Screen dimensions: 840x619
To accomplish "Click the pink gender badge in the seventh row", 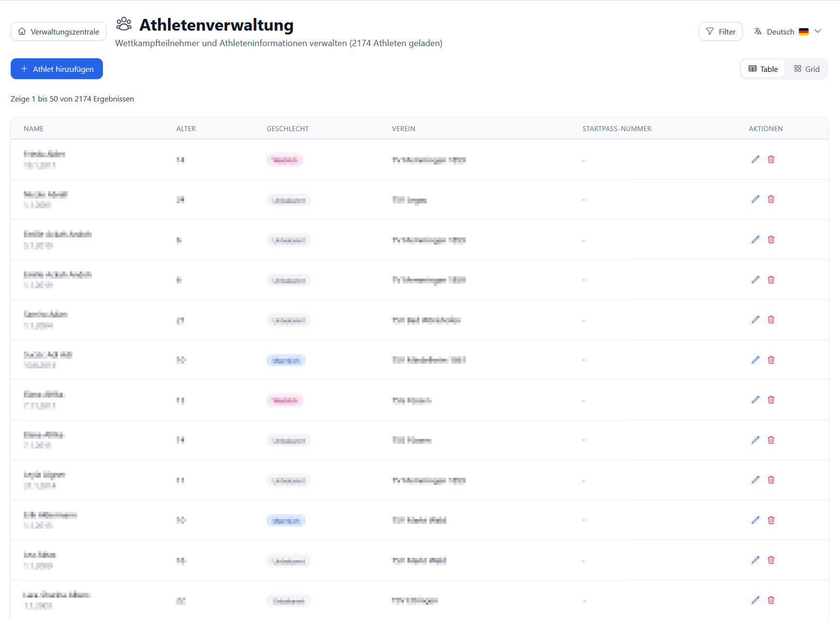I will pyautogui.click(x=285, y=401).
